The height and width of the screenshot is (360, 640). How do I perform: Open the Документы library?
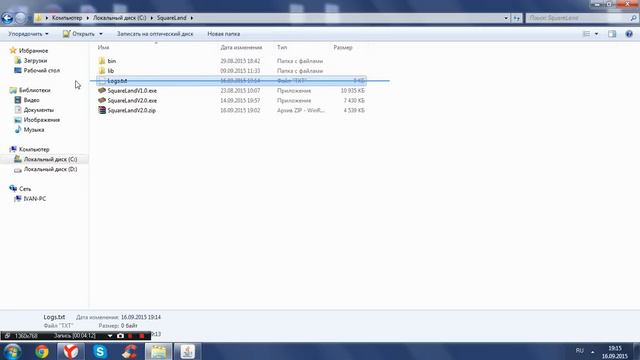pyautogui.click(x=39, y=110)
